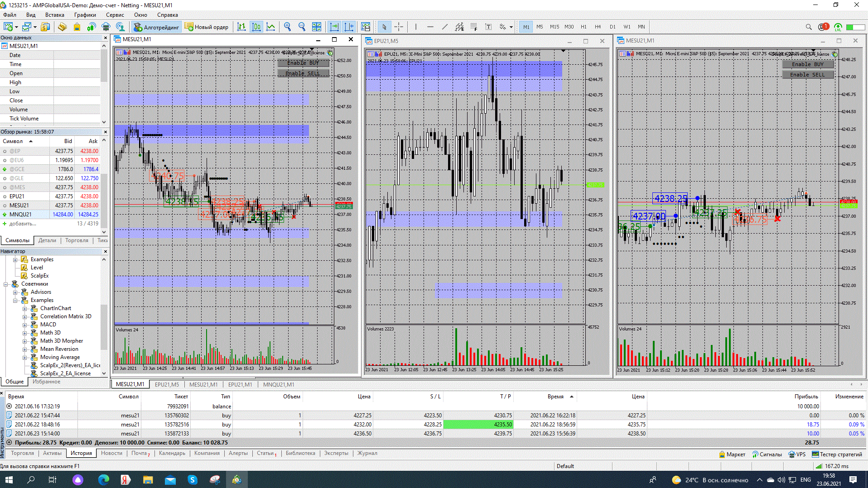Open the Файл menu
The height and width of the screenshot is (488, 868).
[x=10, y=15]
